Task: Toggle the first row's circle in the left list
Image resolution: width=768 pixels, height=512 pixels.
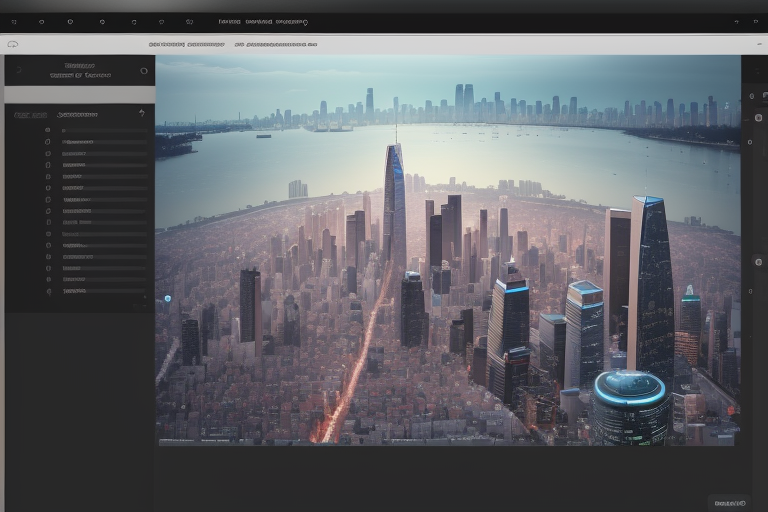Action: pyautogui.click(x=47, y=130)
